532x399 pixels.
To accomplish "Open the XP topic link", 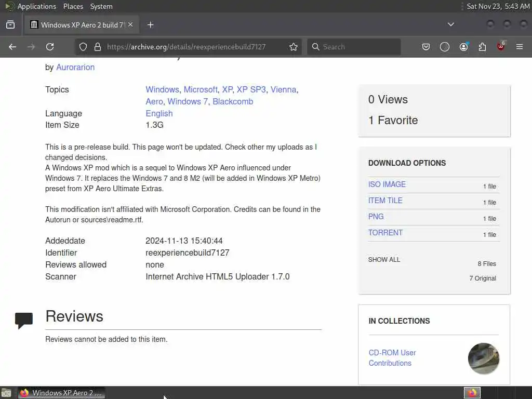I will (x=228, y=89).
